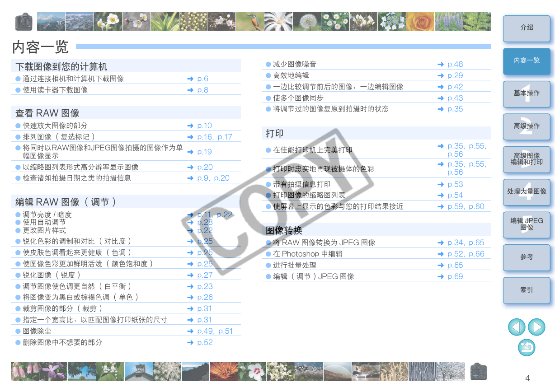This screenshot has height=392, width=555.
Task: Open p.54 link for 打印图像的缩略图列表
Action: click(x=455, y=195)
